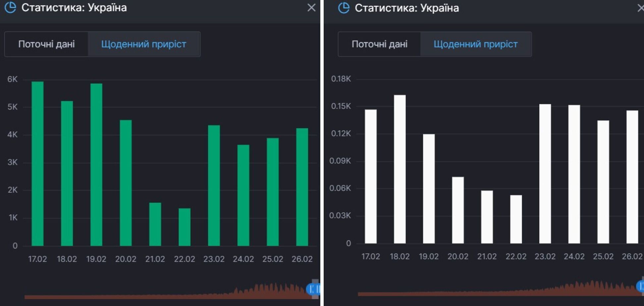Close the right statistics panel

pyautogui.click(x=642, y=8)
